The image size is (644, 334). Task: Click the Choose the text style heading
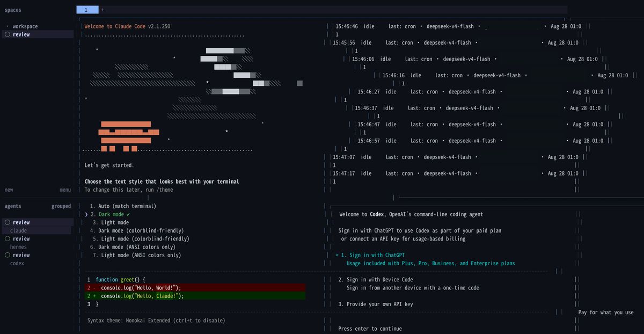[x=162, y=181]
